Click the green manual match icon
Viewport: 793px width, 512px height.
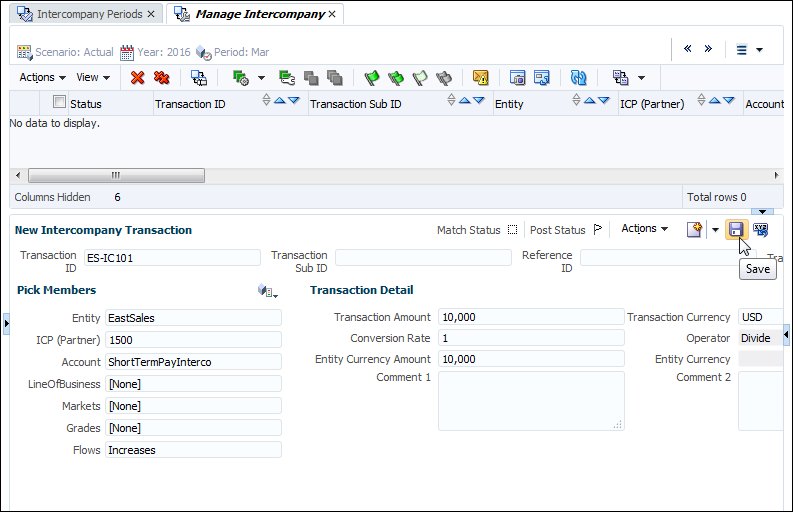(287, 77)
